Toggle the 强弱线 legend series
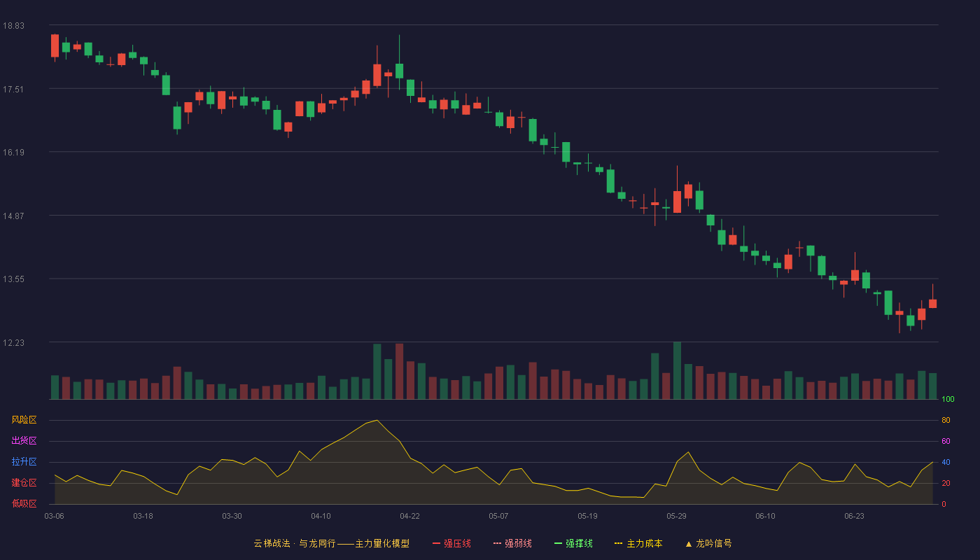 pyautogui.click(x=512, y=543)
